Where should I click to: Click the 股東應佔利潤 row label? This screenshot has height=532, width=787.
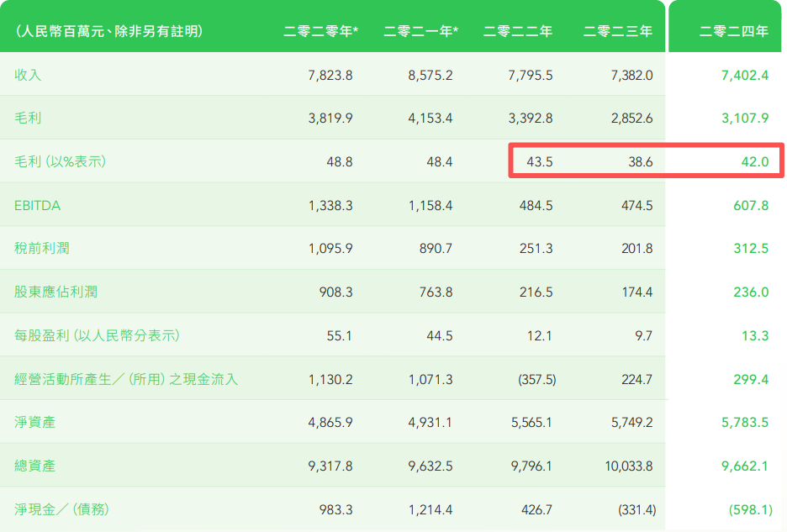point(55,292)
